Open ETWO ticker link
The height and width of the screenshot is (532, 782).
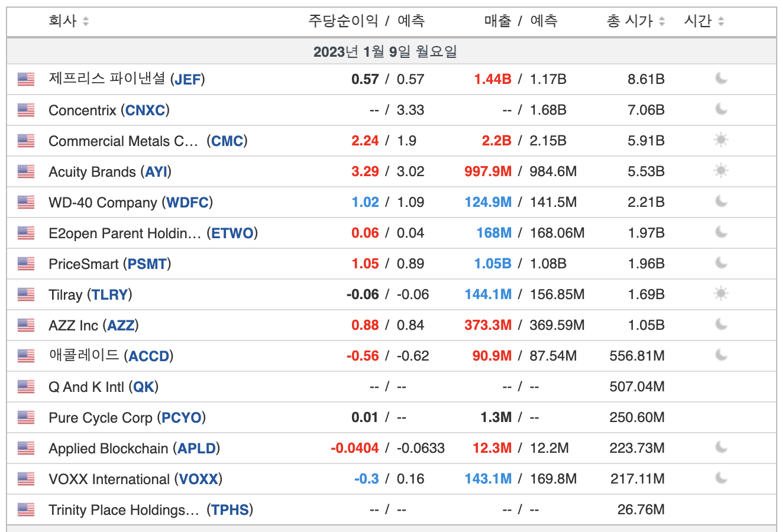(232, 233)
